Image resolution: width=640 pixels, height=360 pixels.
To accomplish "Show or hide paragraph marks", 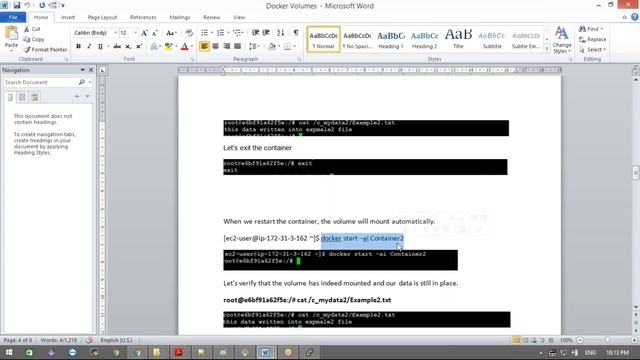I will click(x=296, y=33).
